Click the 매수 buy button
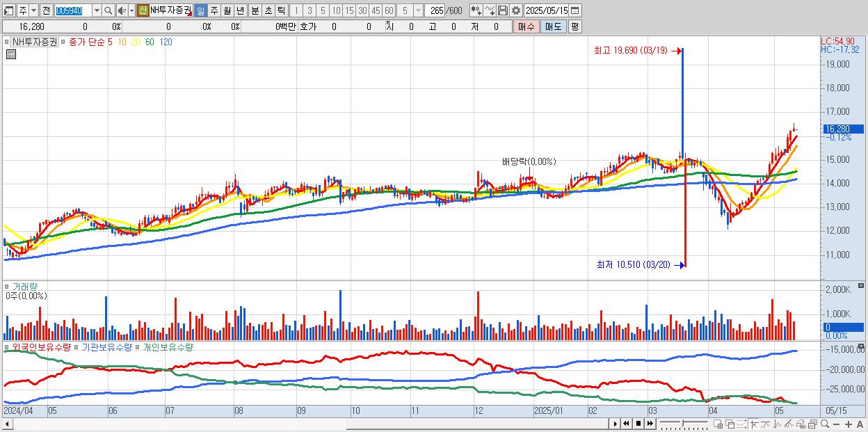 click(x=527, y=26)
